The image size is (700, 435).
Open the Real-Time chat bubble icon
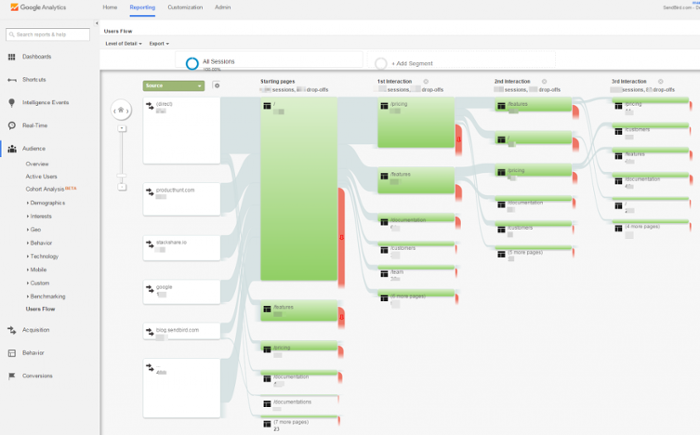click(x=12, y=125)
